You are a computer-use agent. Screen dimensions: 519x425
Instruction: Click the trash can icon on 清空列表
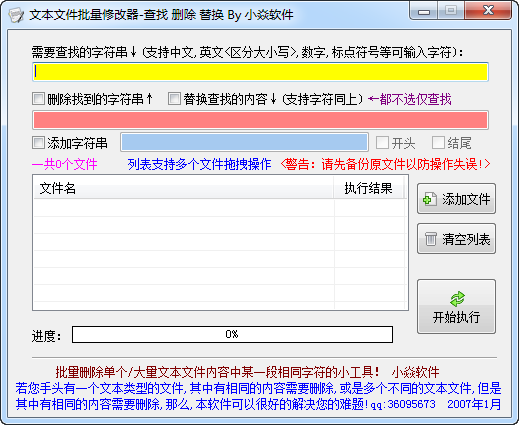[x=430, y=239]
